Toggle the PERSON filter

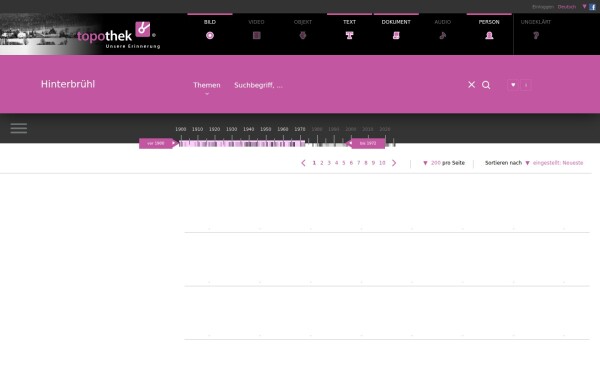click(489, 30)
